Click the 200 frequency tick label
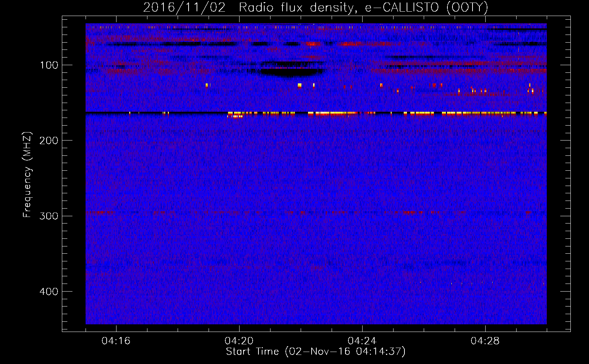The height and width of the screenshot is (364, 589). point(48,141)
